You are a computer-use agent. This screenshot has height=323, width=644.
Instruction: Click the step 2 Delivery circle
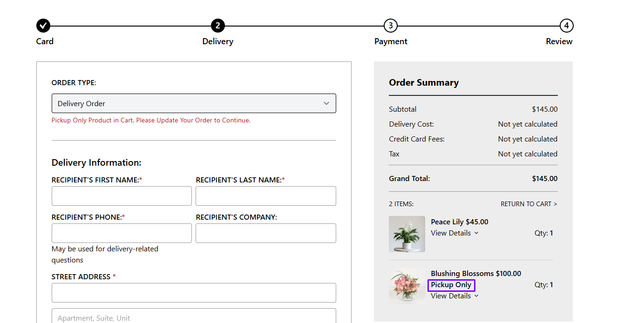pos(217,26)
